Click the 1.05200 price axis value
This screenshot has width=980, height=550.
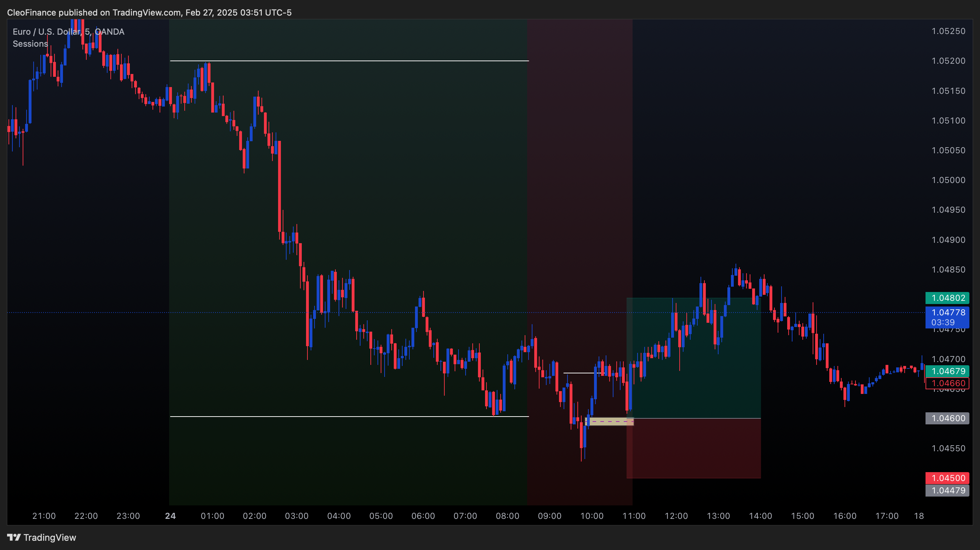pyautogui.click(x=949, y=61)
